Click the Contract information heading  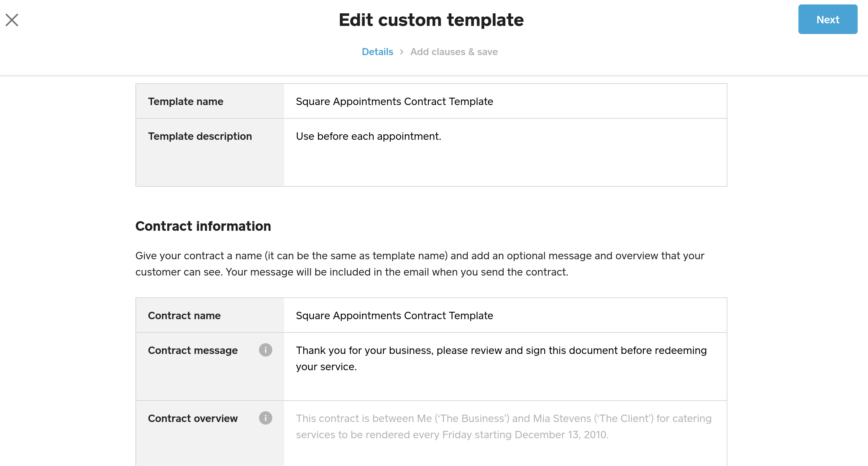pyautogui.click(x=203, y=226)
